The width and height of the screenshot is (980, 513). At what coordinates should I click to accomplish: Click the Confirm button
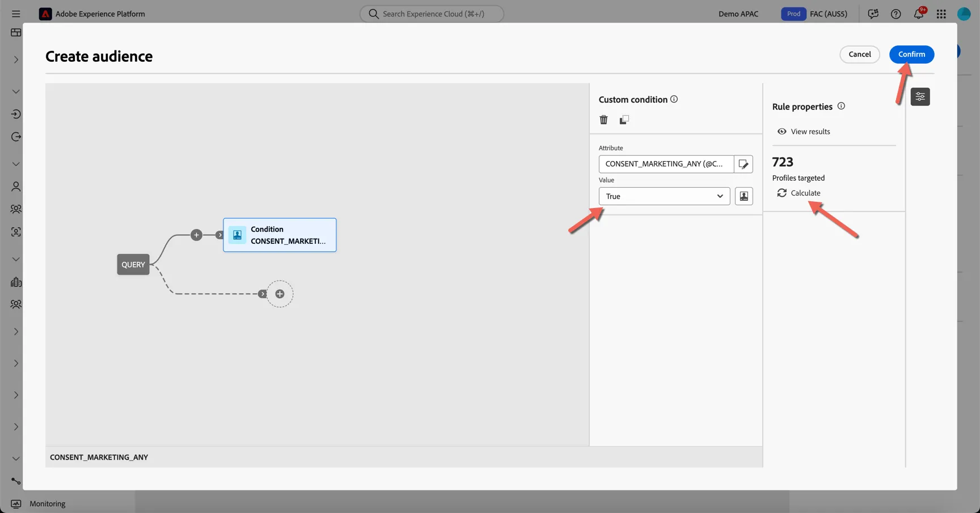tap(911, 54)
